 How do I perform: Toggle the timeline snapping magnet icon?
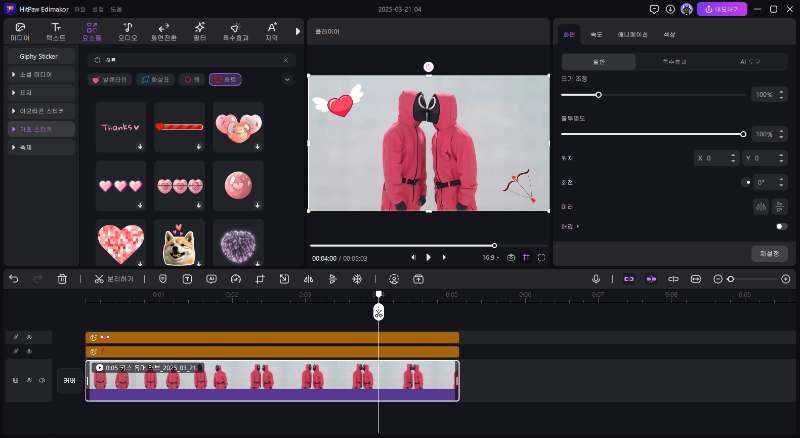click(628, 279)
